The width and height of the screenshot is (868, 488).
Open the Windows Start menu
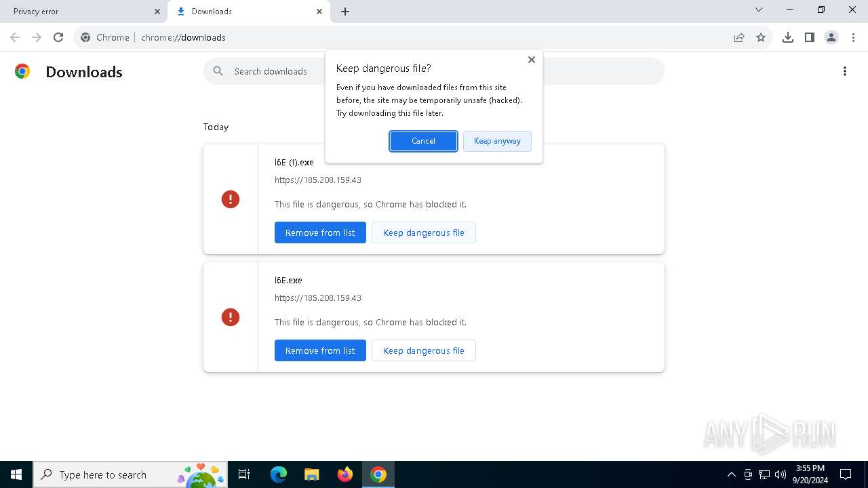click(16, 474)
